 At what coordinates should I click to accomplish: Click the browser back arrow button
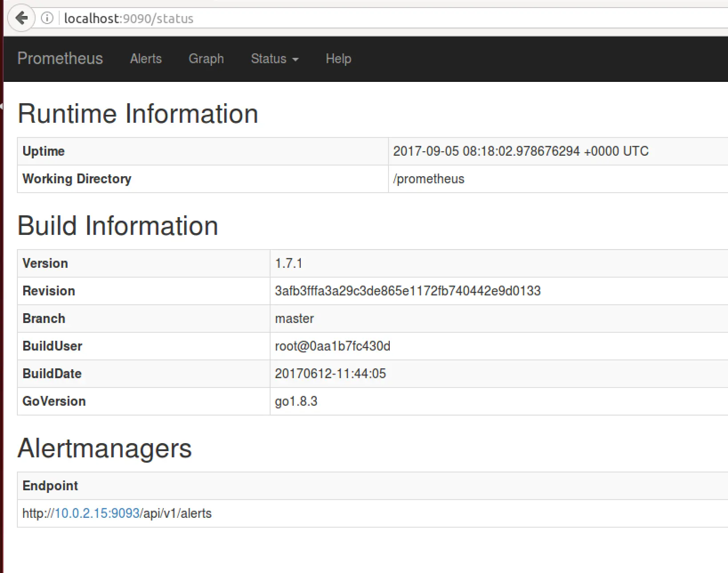coord(21,18)
